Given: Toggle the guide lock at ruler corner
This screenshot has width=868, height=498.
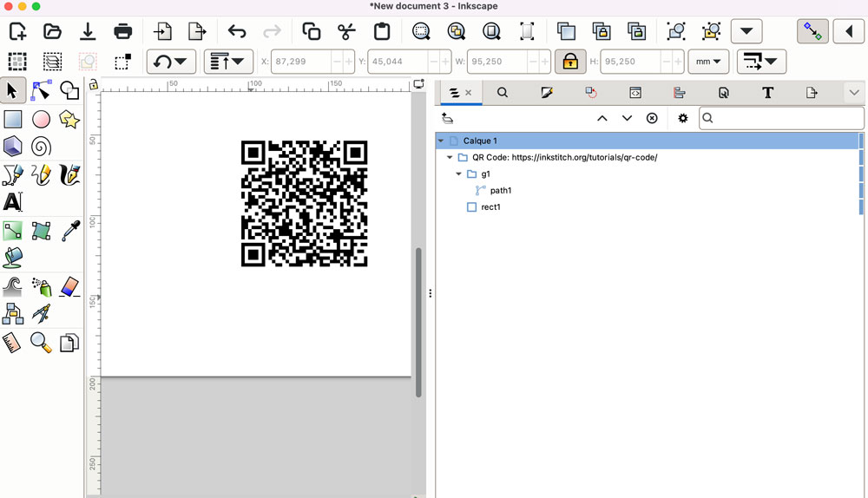Looking at the screenshot, I should (92, 85).
